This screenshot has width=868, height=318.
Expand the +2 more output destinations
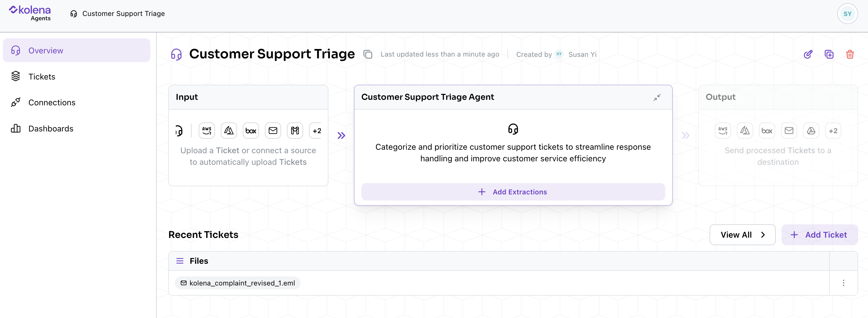click(833, 131)
